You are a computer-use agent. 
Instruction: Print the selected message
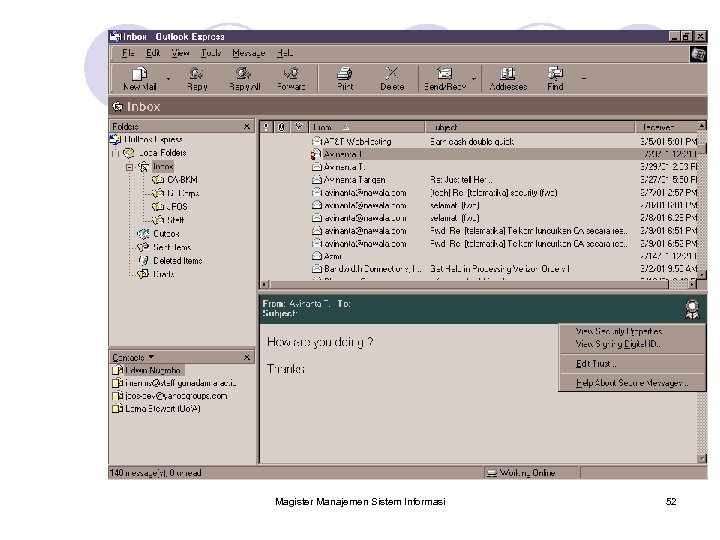pos(345,79)
